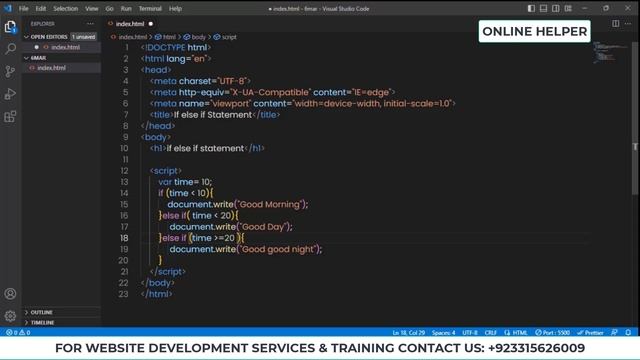Image resolution: width=640 pixels, height=360 pixels.
Task: Open the Run menu
Action: tap(126, 9)
